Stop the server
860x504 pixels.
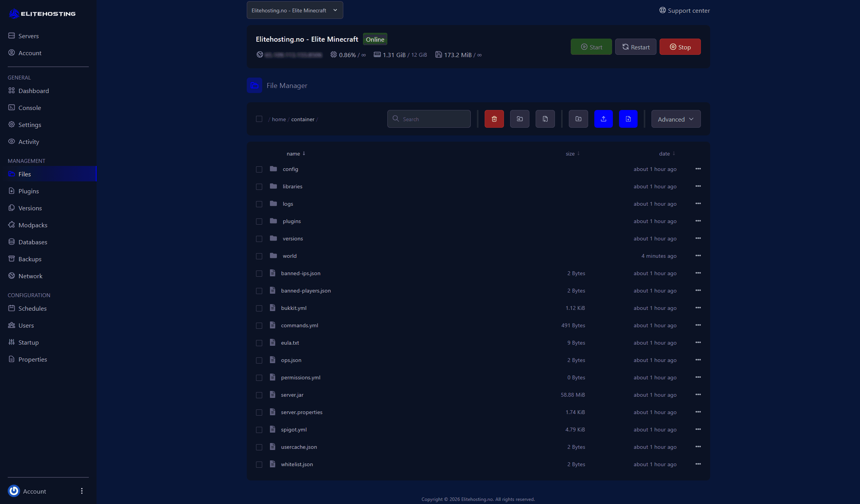tap(680, 47)
